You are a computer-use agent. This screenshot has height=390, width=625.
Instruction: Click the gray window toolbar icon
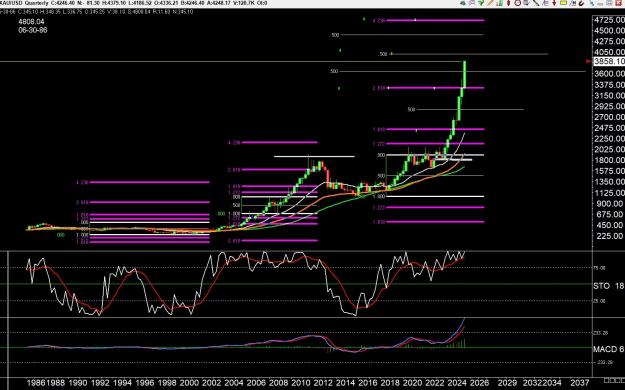pos(609,3)
